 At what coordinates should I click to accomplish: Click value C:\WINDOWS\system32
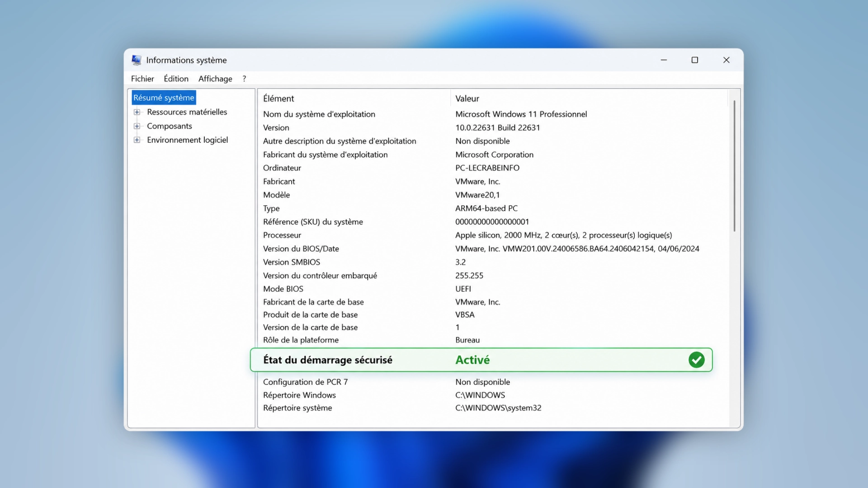[498, 408]
